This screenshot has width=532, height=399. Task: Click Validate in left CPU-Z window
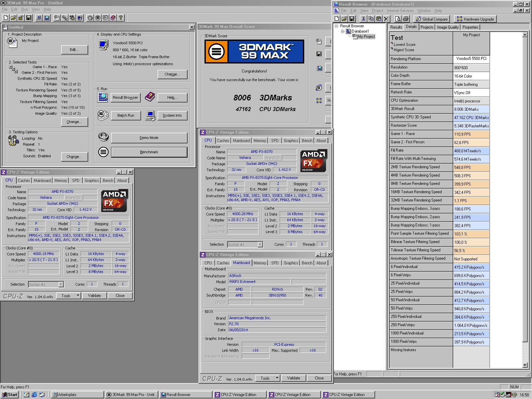94,296
